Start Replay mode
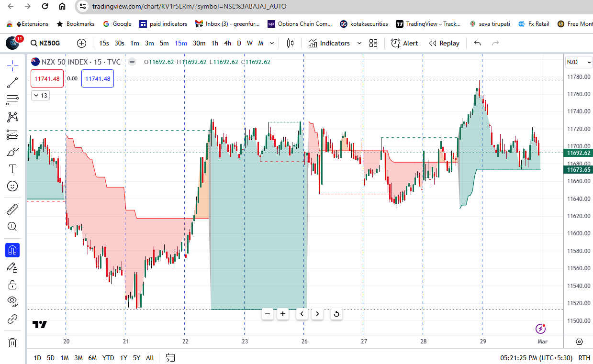 (444, 43)
